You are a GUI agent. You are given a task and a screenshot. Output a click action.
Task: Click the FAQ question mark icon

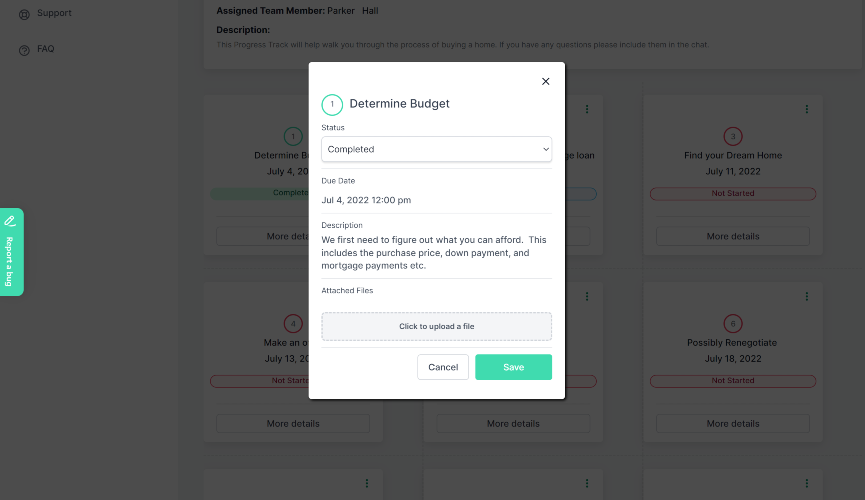pos(24,50)
